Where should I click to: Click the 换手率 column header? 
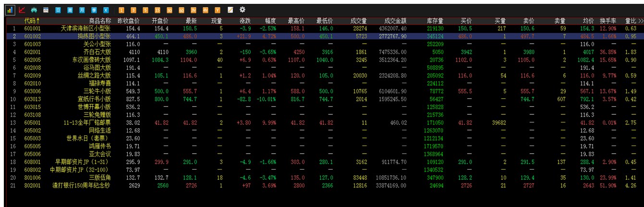click(x=608, y=21)
